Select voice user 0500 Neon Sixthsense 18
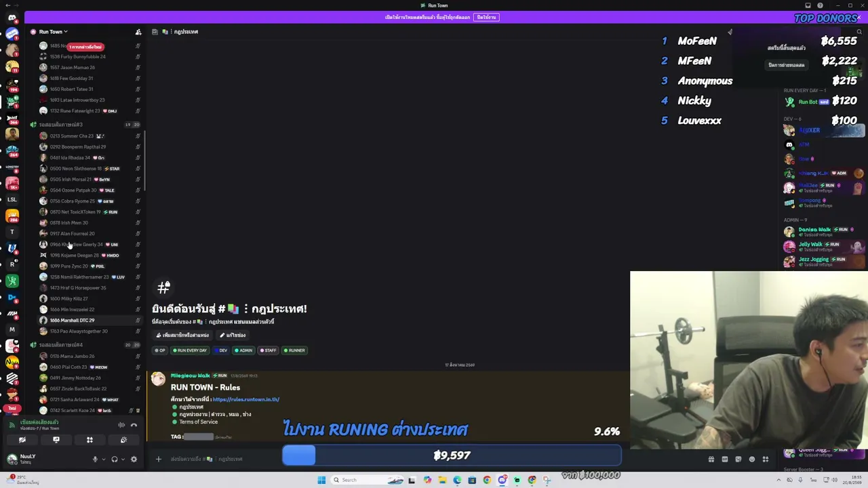The height and width of the screenshot is (488, 868). (88, 169)
